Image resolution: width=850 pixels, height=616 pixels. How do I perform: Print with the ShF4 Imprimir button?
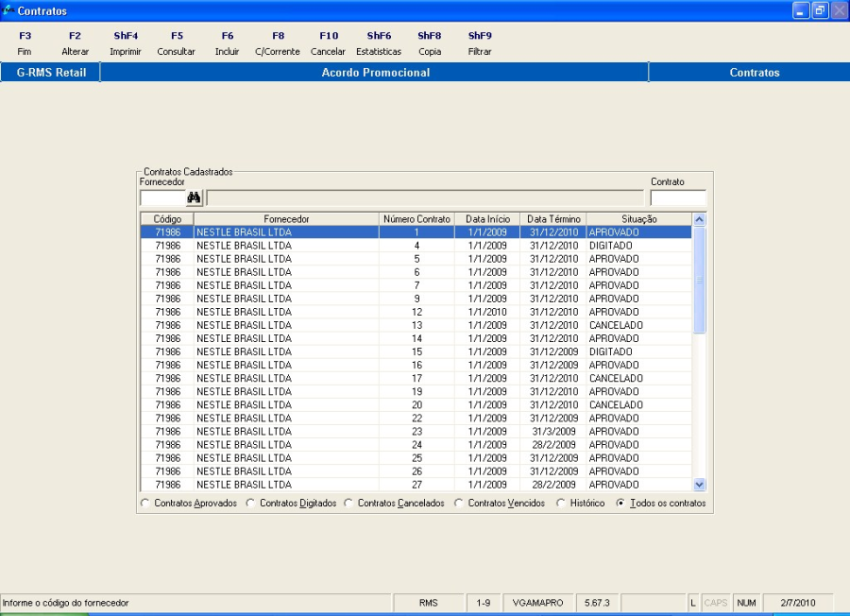coord(126,43)
